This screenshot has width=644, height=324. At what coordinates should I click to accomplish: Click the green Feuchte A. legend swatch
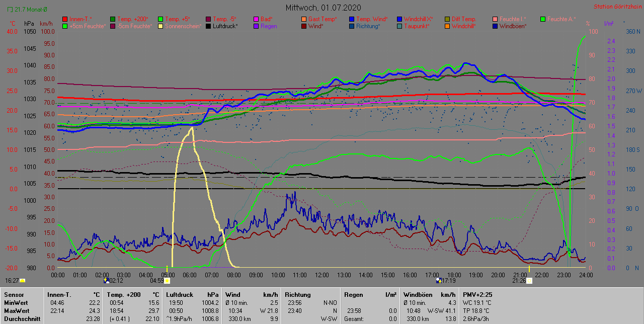tap(543, 19)
